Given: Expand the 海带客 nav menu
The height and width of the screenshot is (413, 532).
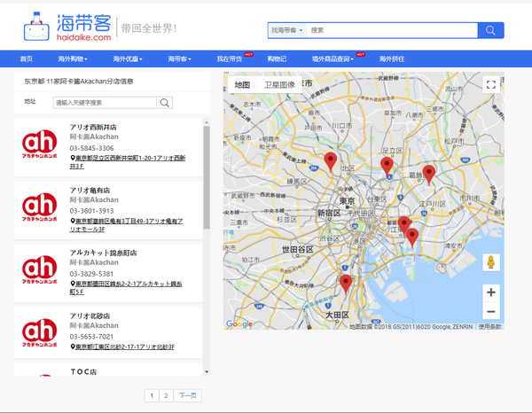Looking at the screenshot, I should [179, 59].
